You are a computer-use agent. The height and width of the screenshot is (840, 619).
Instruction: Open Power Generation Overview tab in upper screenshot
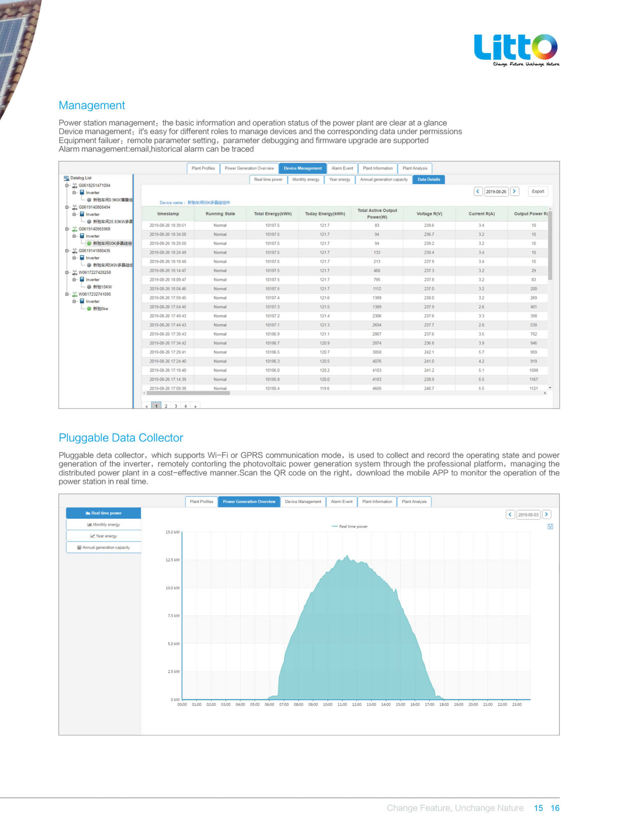click(249, 168)
